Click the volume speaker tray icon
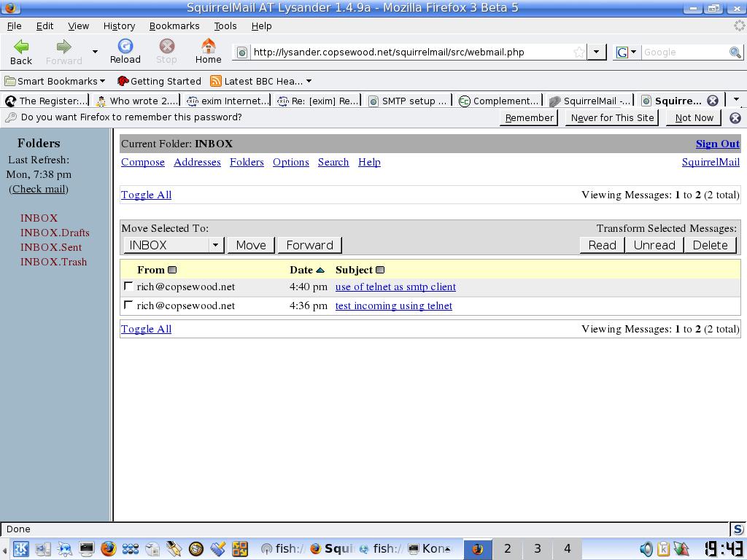The image size is (747, 560). [x=646, y=549]
